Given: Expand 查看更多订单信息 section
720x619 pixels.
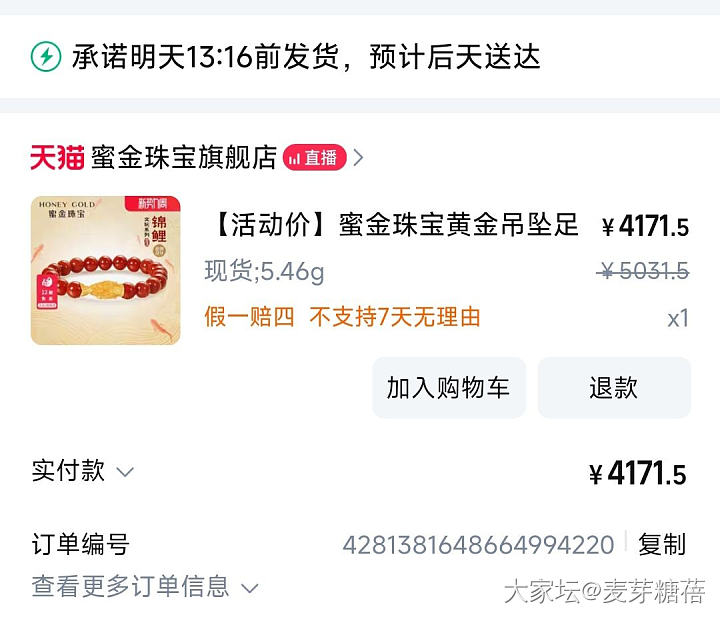Looking at the screenshot, I should (145, 586).
